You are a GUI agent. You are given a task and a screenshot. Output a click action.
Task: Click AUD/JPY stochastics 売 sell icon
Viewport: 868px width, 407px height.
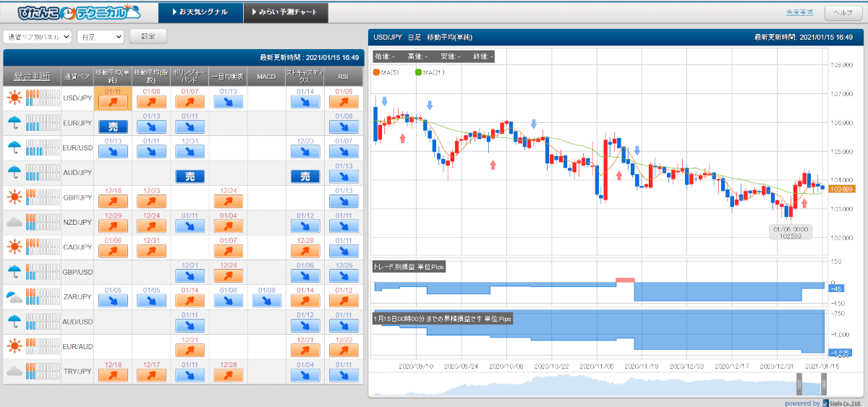(x=305, y=176)
